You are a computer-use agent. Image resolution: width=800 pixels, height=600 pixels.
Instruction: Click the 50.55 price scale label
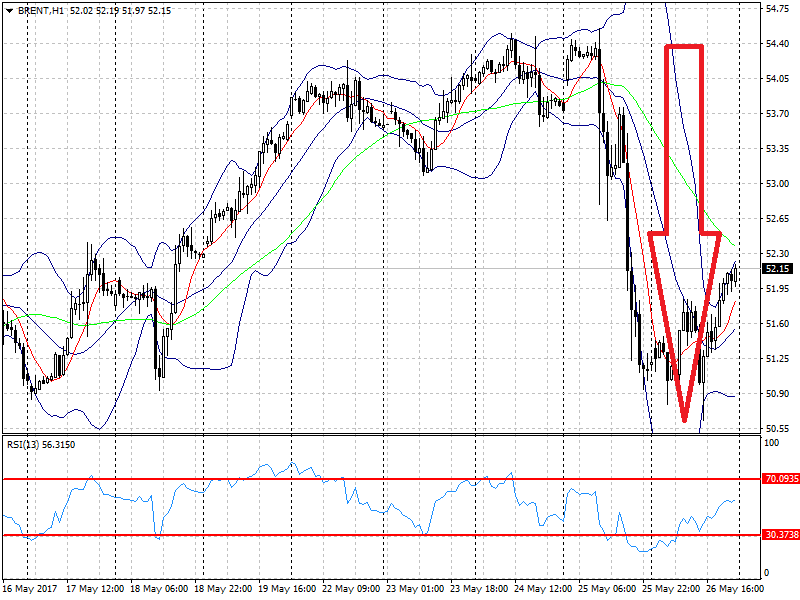776,428
